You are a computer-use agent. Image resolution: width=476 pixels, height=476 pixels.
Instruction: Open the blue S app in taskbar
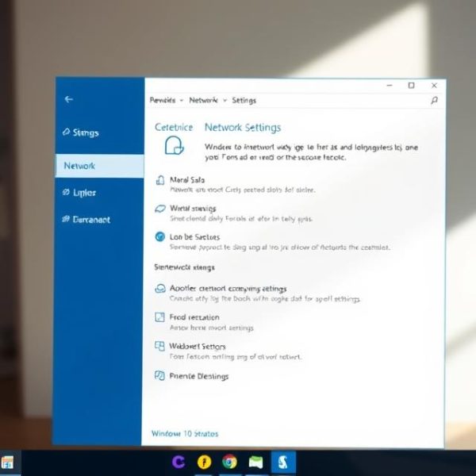point(283,462)
